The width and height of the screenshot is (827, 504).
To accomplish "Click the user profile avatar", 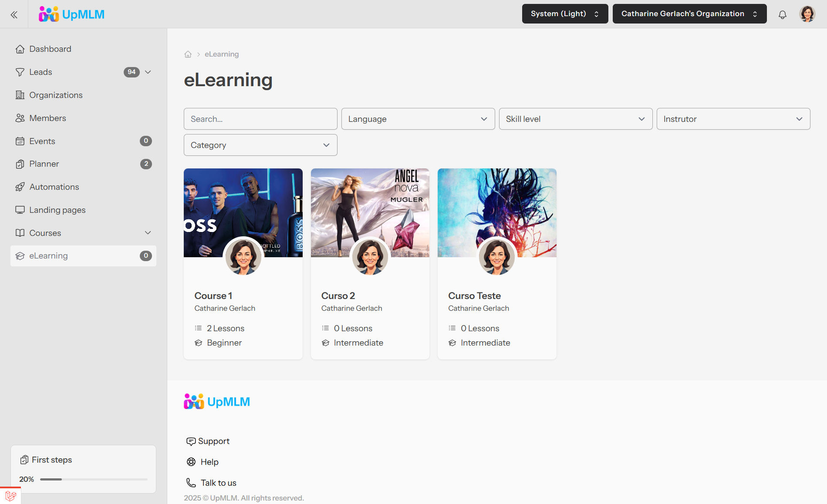I will pos(807,14).
